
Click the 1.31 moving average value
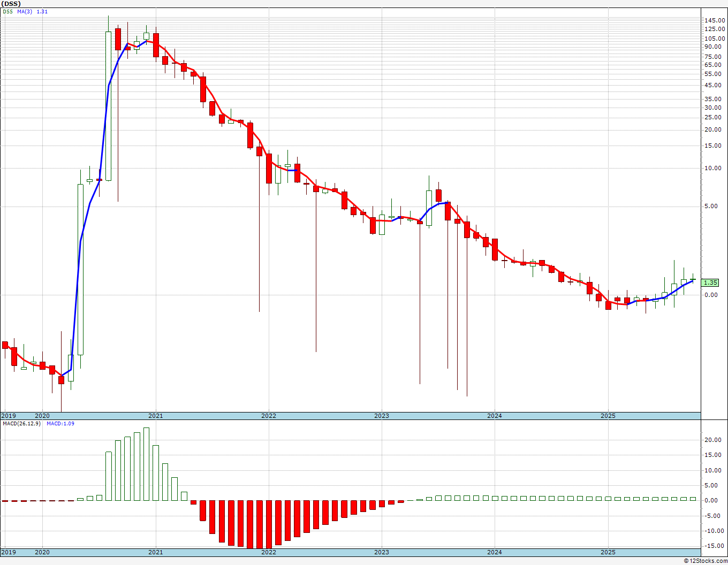pos(42,11)
